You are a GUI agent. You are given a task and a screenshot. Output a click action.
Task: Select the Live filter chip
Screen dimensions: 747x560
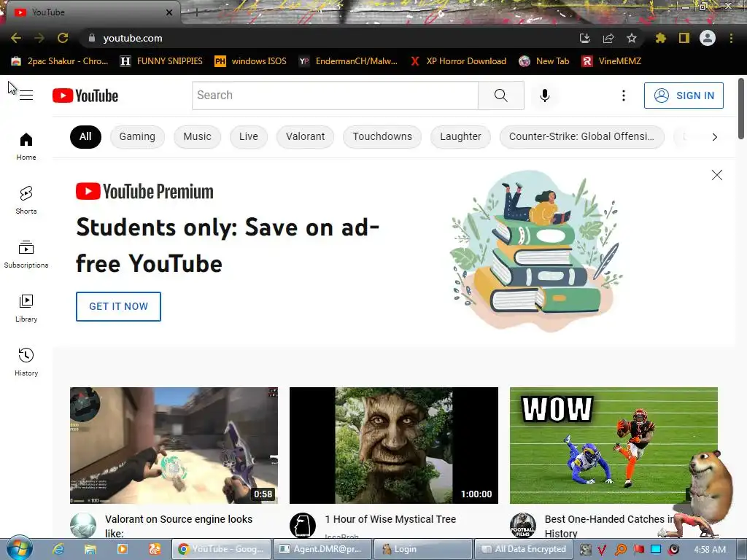pos(248,136)
